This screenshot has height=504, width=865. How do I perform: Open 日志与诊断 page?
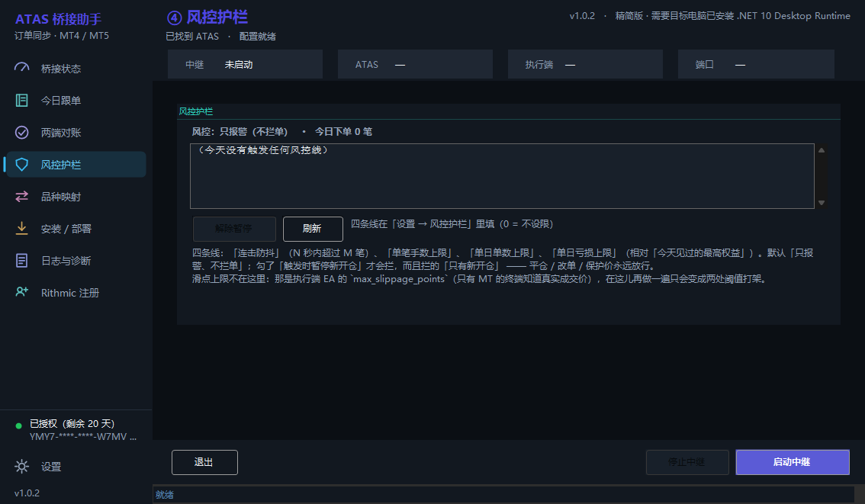click(76, 260)
